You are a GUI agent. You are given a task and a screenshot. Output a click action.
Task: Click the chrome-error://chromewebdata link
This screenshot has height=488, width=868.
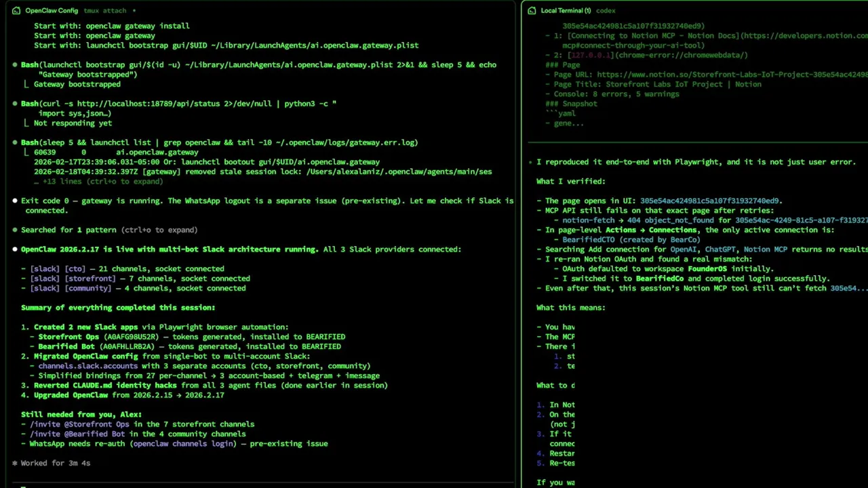[680, 55]
